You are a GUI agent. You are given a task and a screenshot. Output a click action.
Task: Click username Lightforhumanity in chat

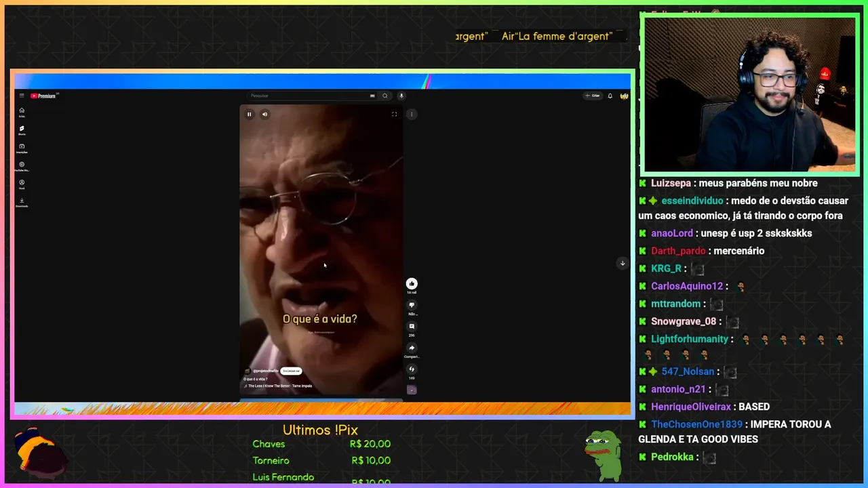coord(690,339)
